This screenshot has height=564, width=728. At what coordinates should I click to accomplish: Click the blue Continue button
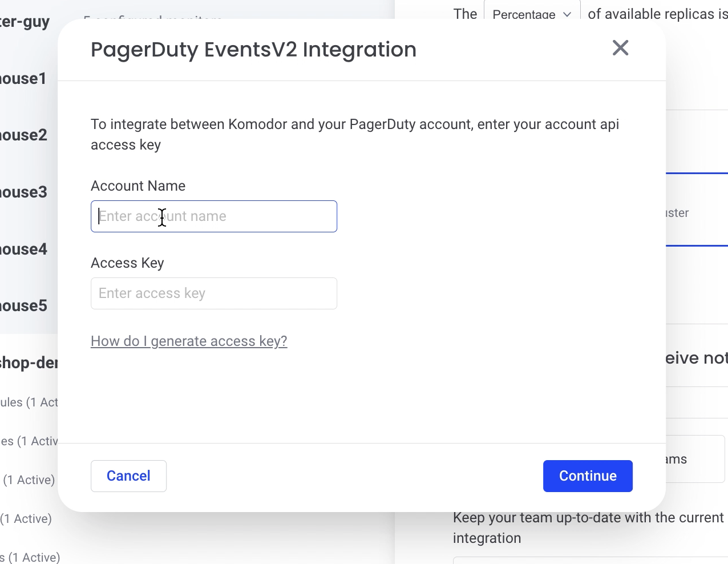588,476
